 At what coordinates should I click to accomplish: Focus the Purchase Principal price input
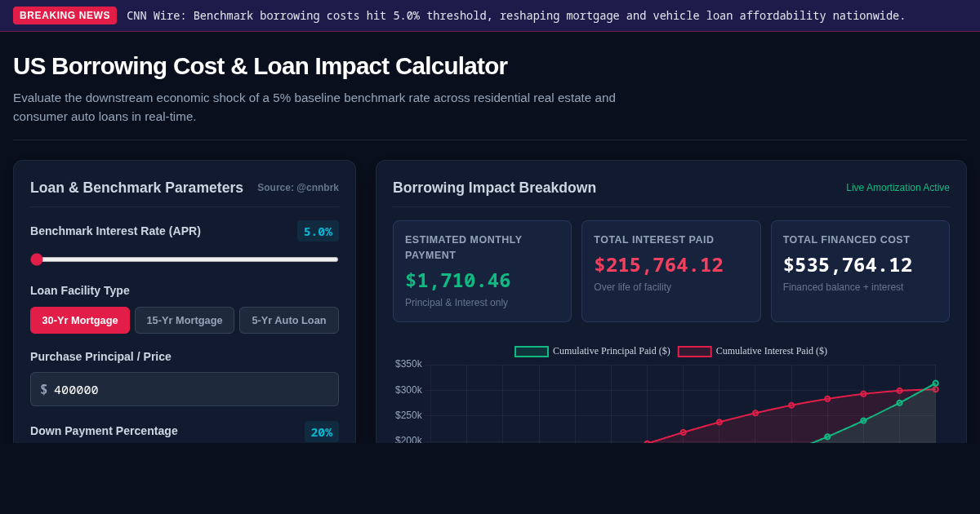coord(185,389)
